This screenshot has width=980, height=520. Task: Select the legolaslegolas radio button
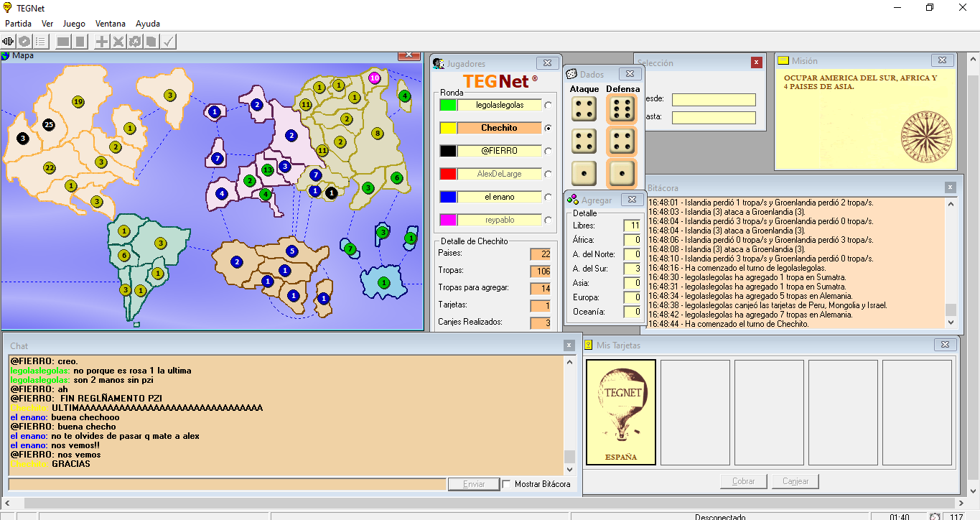(x=549, y=106)
